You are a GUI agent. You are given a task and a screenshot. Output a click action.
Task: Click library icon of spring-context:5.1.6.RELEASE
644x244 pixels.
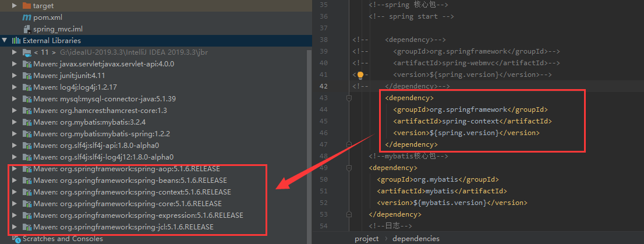pyautogui.click(x=27, y=192)
